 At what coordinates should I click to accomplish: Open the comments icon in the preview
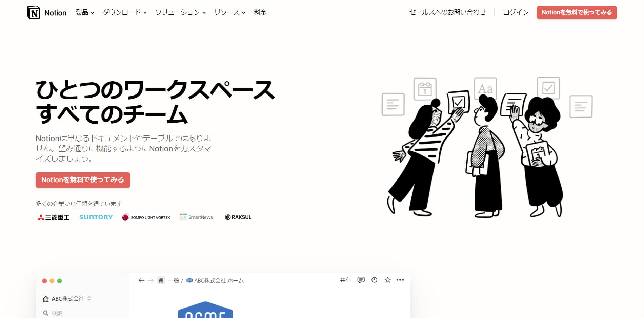361,280
